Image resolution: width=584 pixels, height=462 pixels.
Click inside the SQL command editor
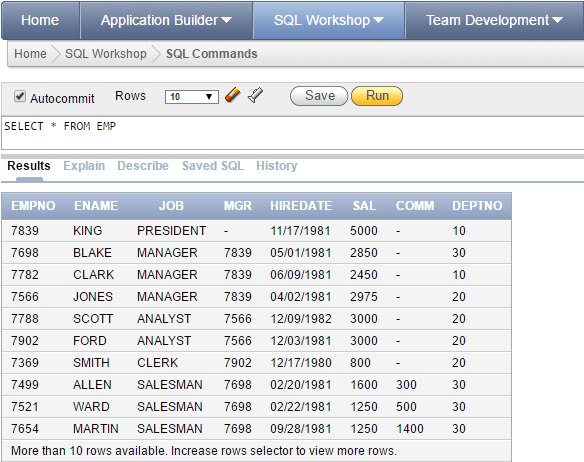(x=293, y=133)
